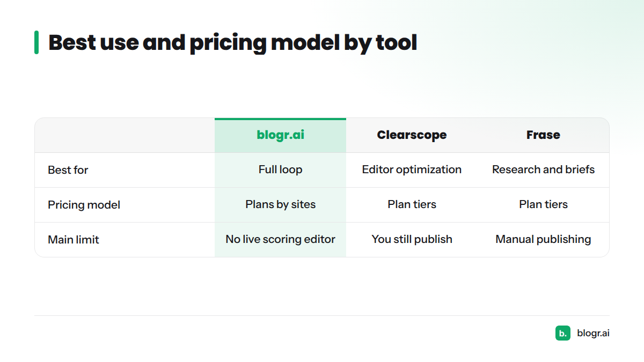Click the 'Plans by sites' cell
The image size is (644, 362).
(280, 204)
